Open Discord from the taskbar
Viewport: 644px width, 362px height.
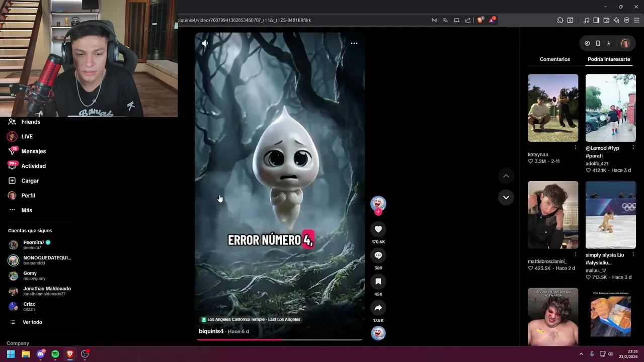click(40, 354)
